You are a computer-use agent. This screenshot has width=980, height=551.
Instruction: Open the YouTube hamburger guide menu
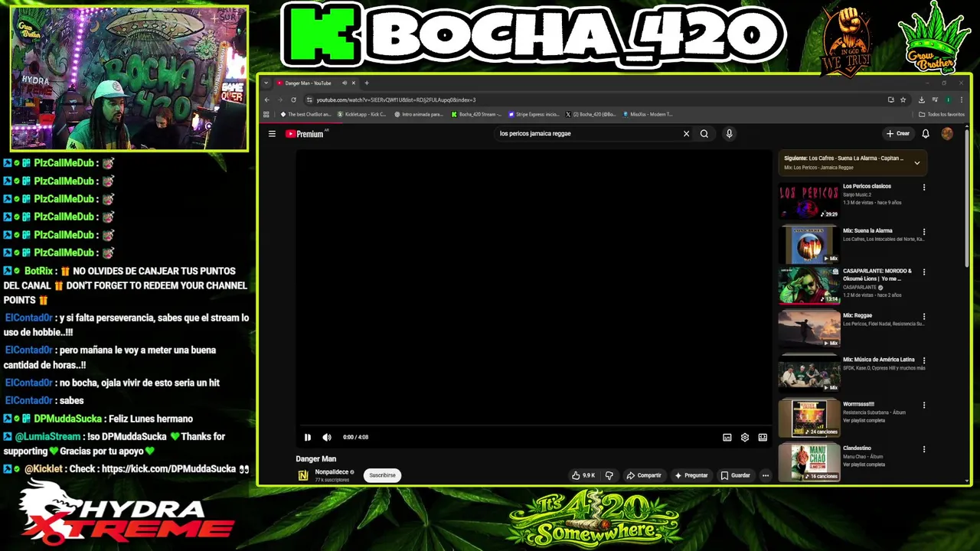272,134
